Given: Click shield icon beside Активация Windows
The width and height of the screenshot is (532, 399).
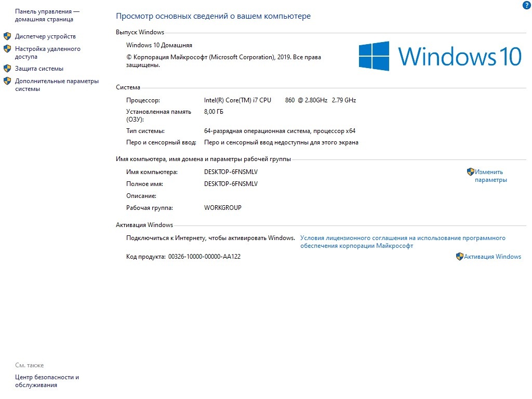Looking at the screenshot, I should 459,257.
